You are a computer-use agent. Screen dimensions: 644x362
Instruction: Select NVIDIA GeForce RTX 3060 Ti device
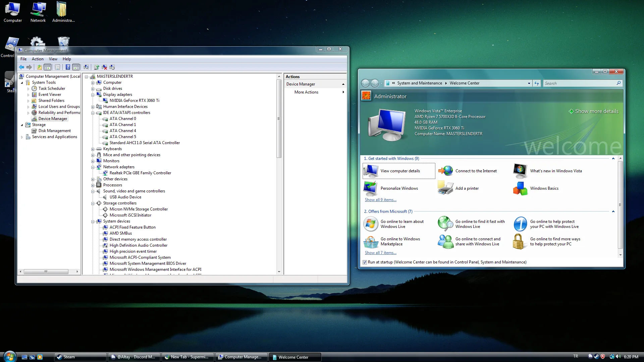coord(134,101)
